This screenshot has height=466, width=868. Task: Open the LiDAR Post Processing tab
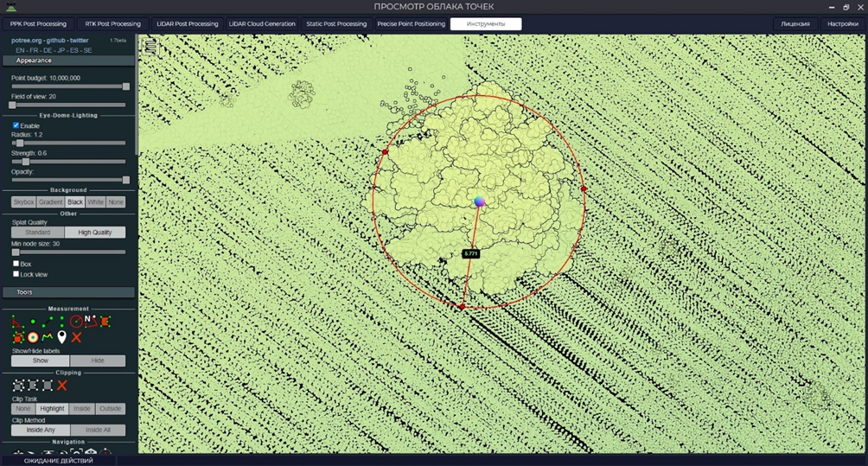187,24
